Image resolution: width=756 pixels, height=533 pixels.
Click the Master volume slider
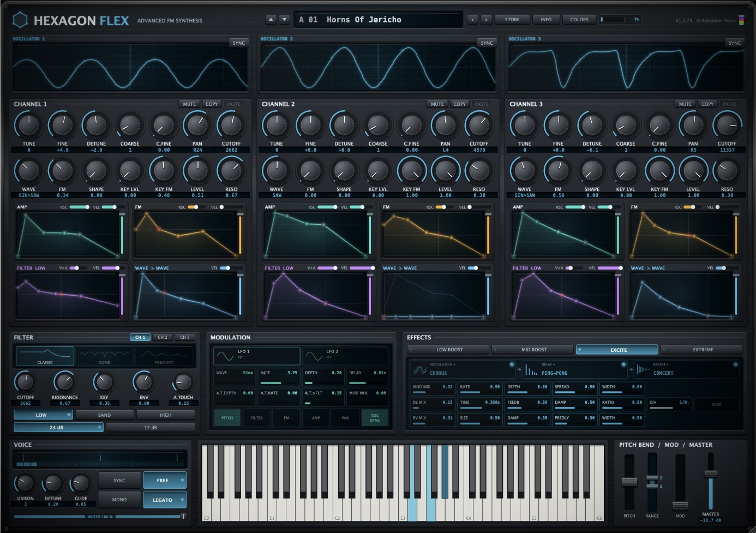(x=710, y=481)
